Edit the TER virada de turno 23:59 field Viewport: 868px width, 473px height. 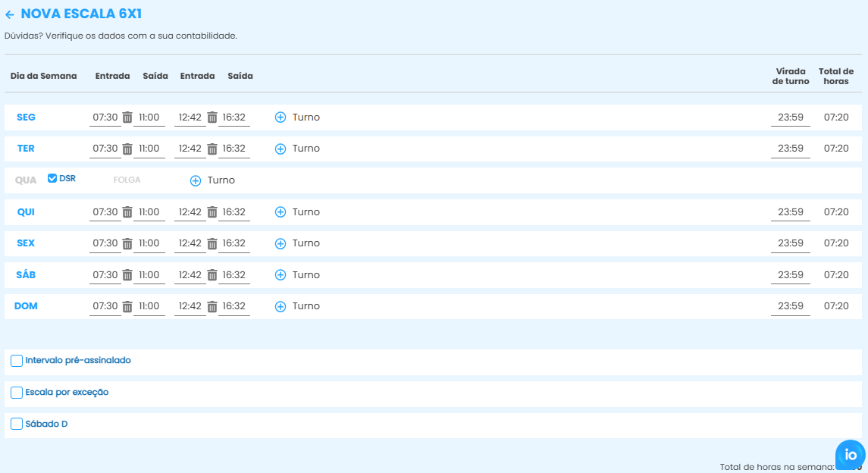pyautogui.click(x=790, y=149)
